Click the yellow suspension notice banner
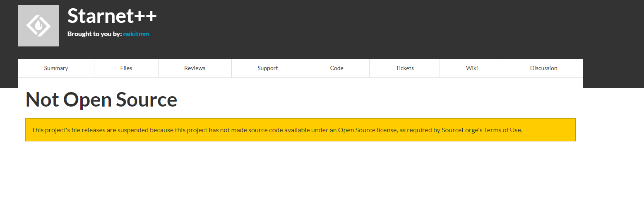 click(300, 136)
